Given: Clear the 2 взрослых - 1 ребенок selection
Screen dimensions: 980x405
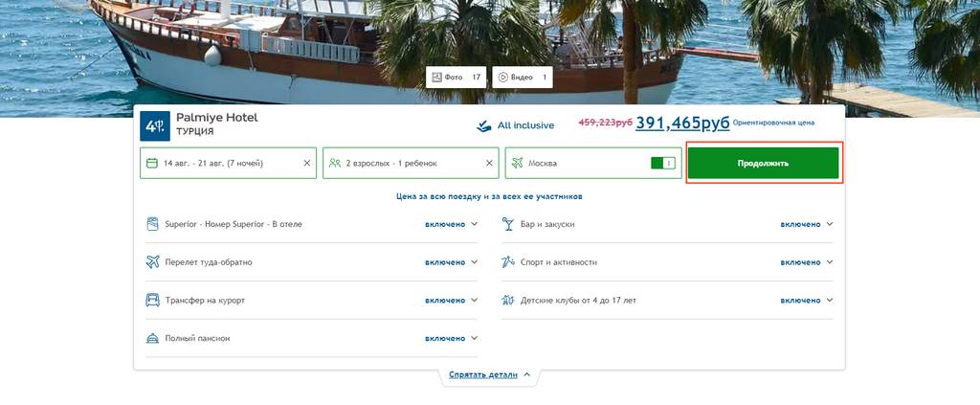Looking at the screenshot, I should point(489,163).
